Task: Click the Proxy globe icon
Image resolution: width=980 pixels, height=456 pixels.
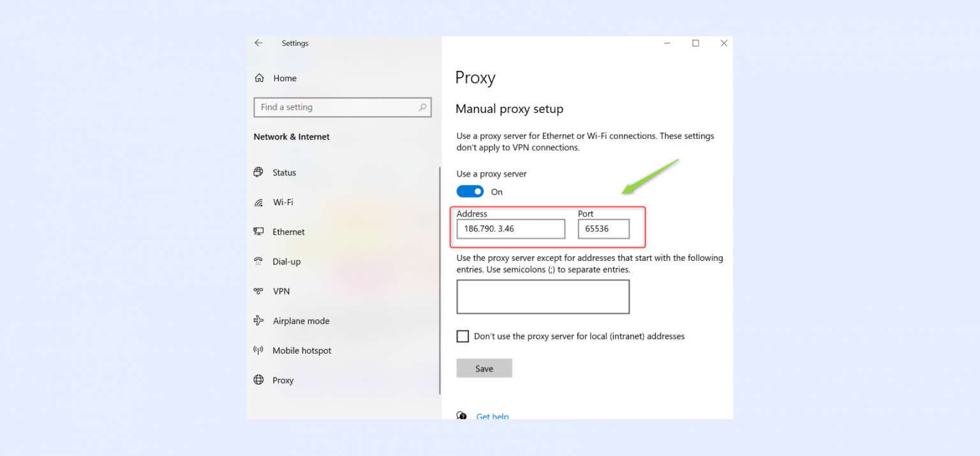Action: 259,380
